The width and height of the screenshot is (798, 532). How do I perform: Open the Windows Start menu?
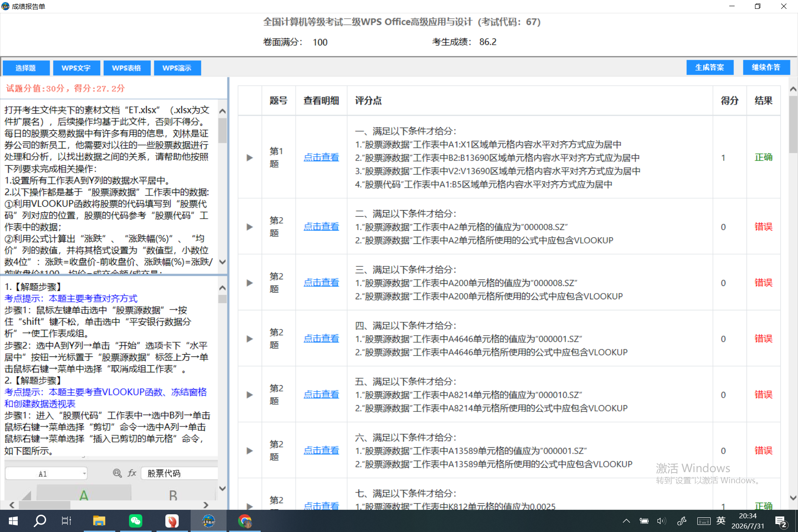pos(13,521)
